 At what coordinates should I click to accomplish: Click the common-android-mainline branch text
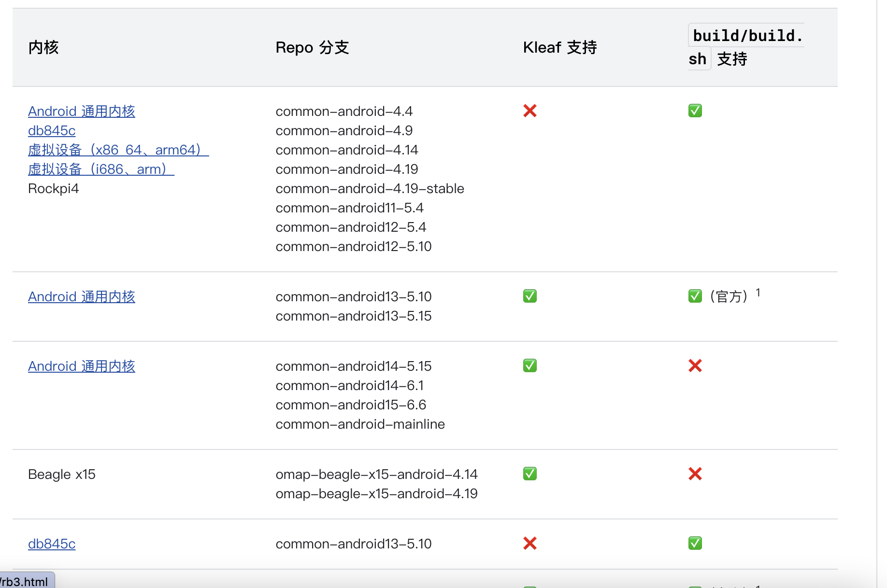(x=360, y=424)
